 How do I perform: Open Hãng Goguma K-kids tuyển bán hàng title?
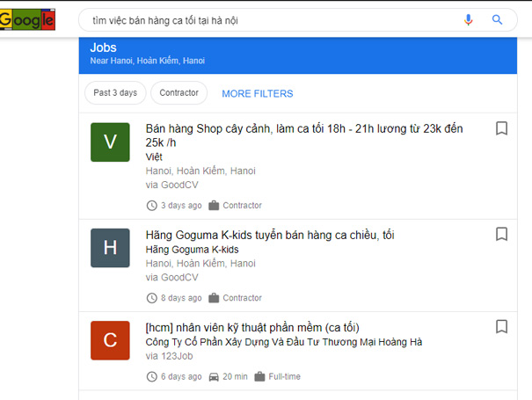pyautogui.click(x=270, y=235)
